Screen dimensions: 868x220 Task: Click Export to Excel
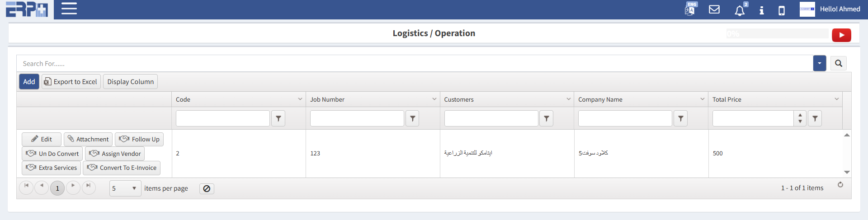pos(71,82)
